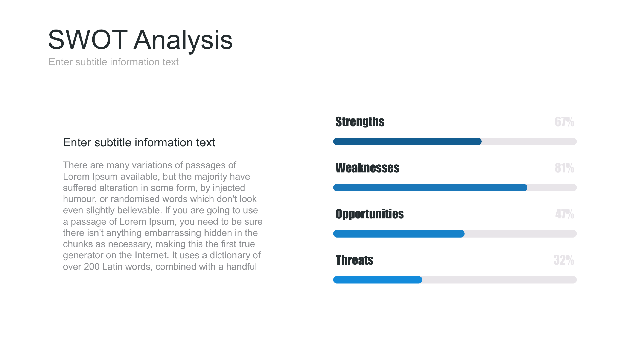Click the 81% value next to Weaknesses
Screen dimensions: 644x362
(564, 168)
